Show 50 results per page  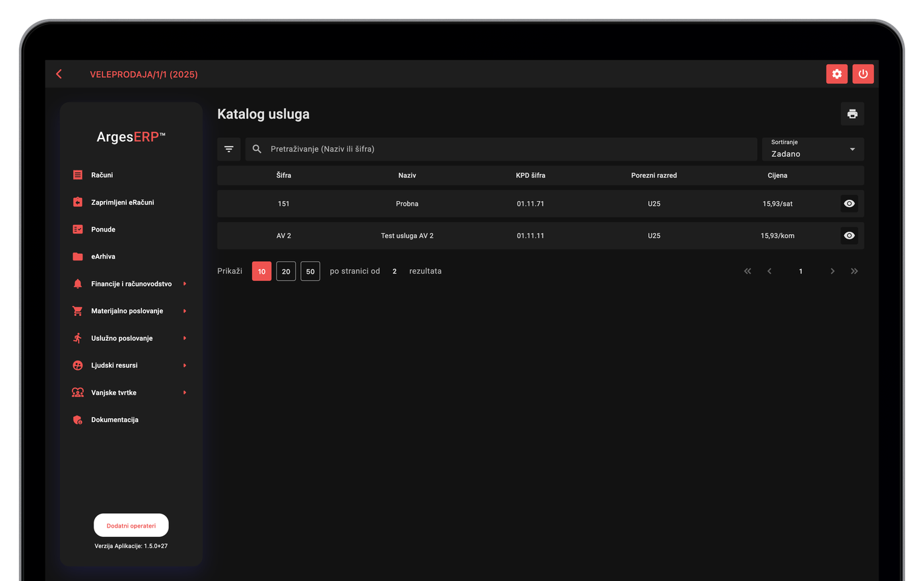click(x=310, y=271)
